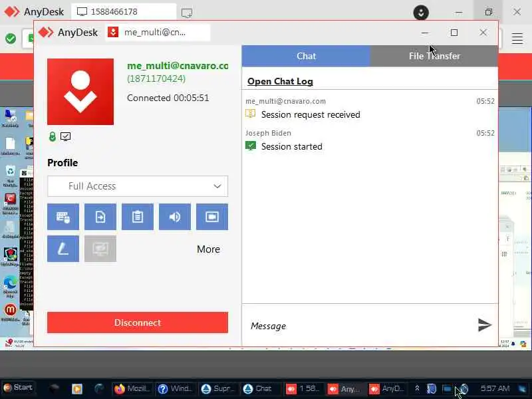532x399 pixels.
Task: Click the green lock encryption icon
Action: [53, 137]
